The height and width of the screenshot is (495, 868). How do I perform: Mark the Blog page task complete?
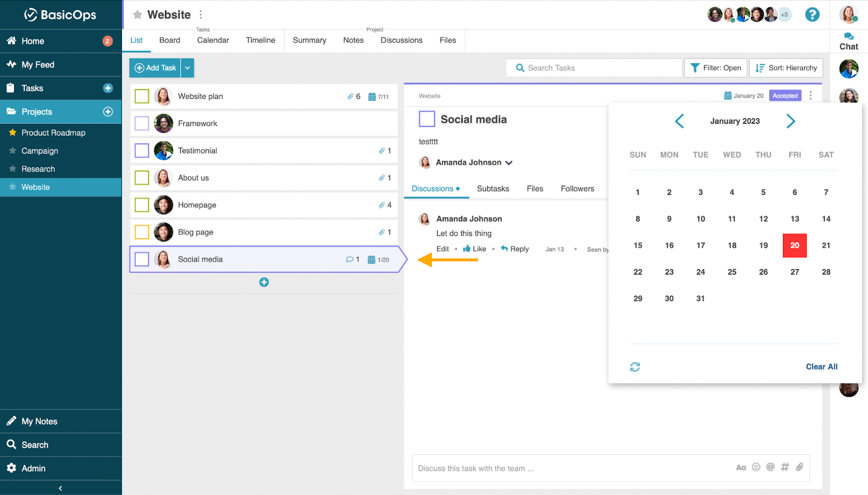tap(142, 232)
